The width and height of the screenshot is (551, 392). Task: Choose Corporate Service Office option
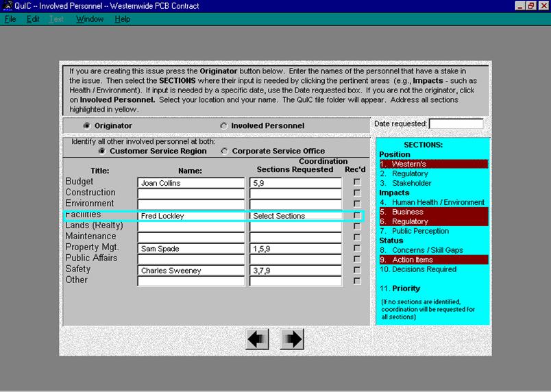tap(224, 151)
